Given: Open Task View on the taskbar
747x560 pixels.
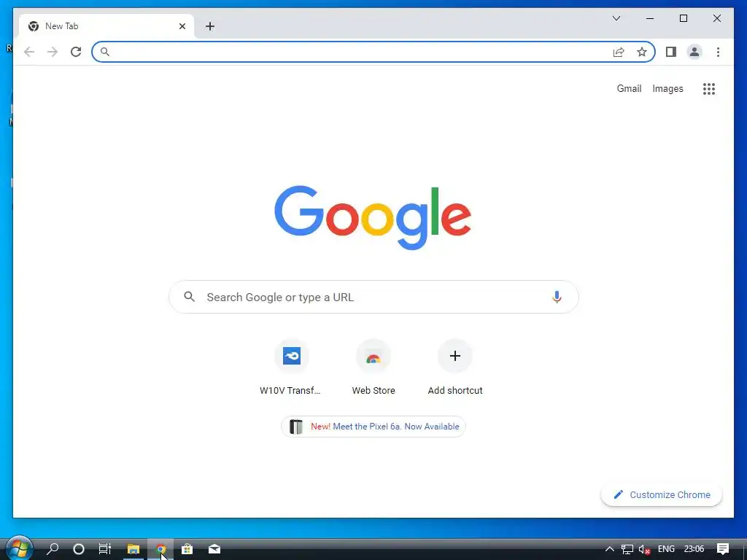Looking at the screenshot, I should point(105,549).
